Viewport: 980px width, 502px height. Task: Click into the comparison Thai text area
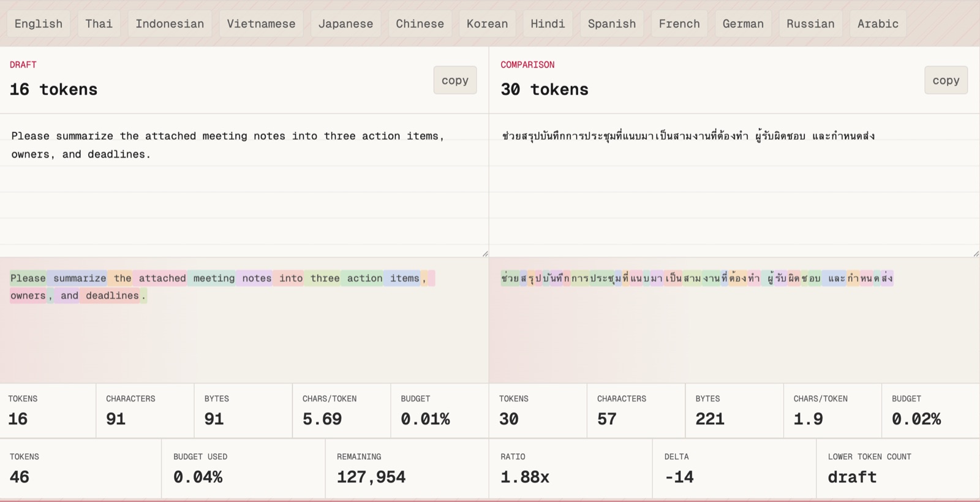(735, 186)
